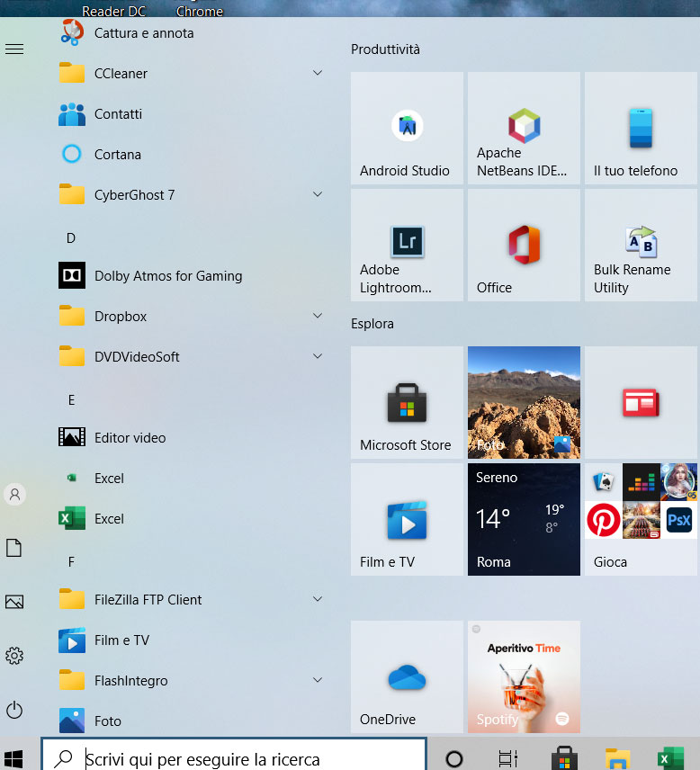700x770 pixels.
Task: Open the Foto landscape photo tile
Action: coord(524,403)
